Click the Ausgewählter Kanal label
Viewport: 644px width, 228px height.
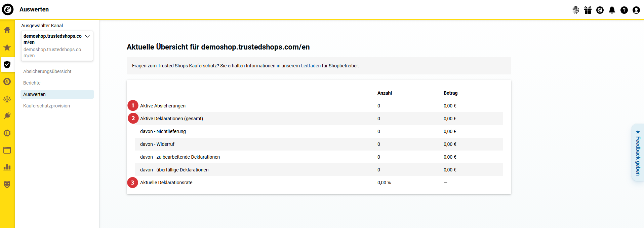point(42,26)
